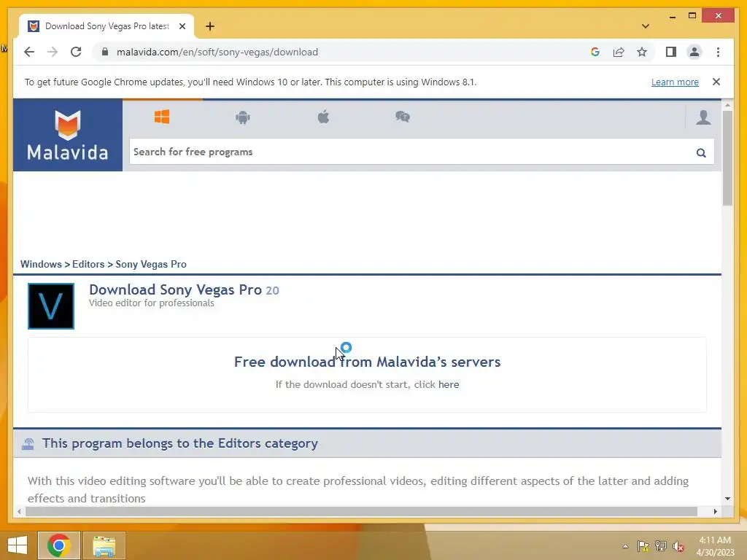This screenshot has height=560, width=747.
Task: Click the Google icon in address bar
Action: pyautogui.click(x=595, y=52)
